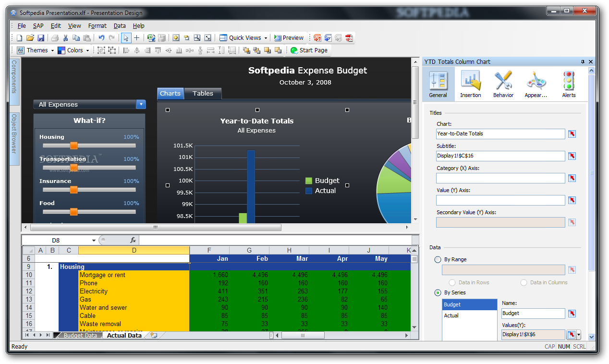Viewport: 609px width, 364px height.
Task: Click the cell selector beside series Name field
Action: tap(572, 314)
